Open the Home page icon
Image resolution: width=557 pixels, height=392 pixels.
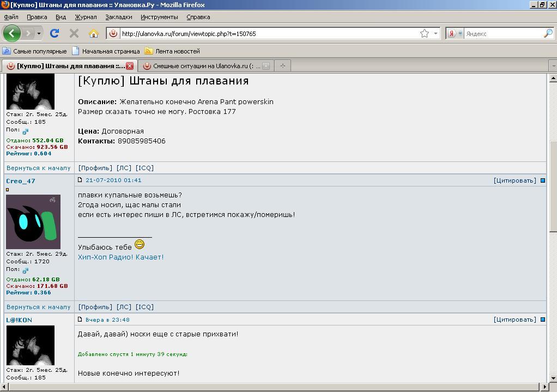[93, 33]
